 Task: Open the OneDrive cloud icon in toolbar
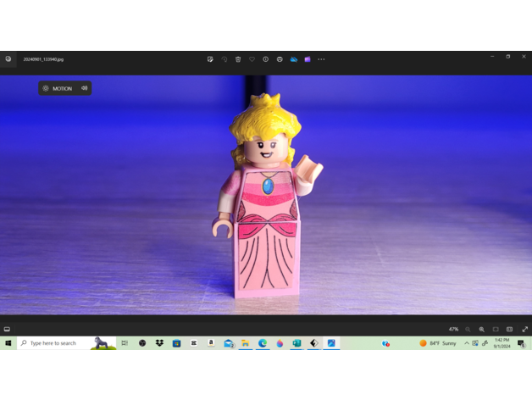pos(293,59)
